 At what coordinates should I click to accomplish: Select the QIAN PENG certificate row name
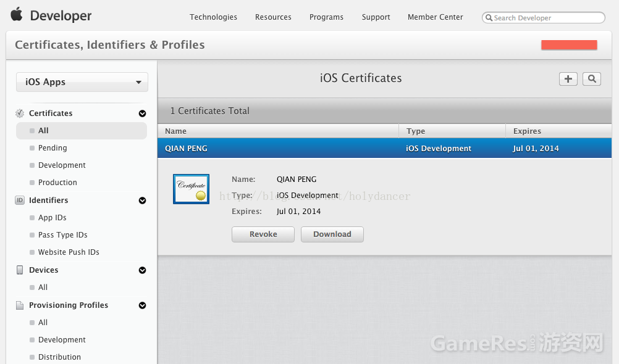[x=186, y=149]
